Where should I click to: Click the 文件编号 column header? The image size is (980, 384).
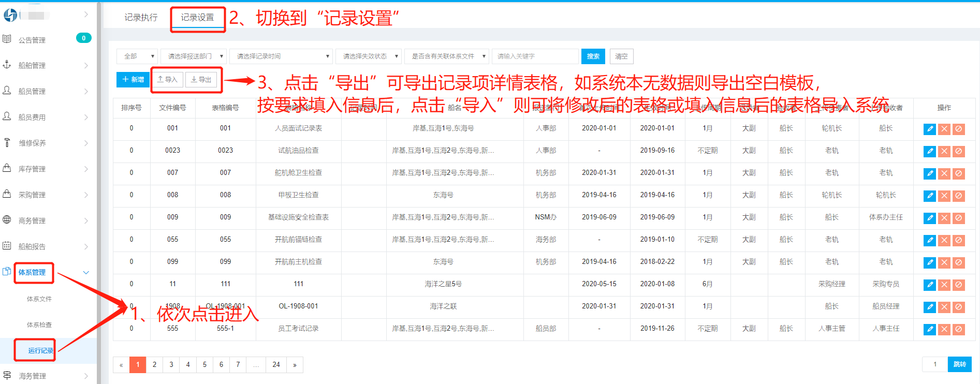(x=172, y=108)
